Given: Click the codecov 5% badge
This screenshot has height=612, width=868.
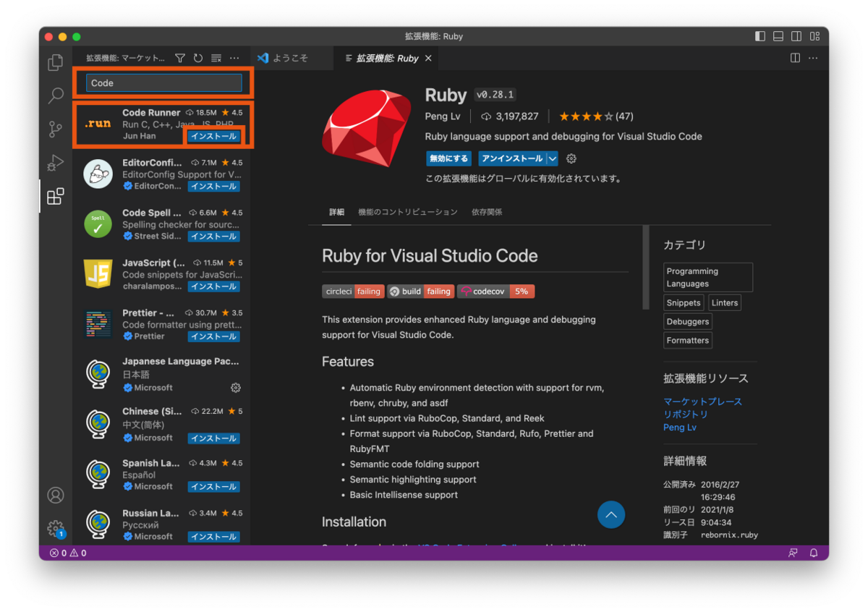Looking at the screenshot, I should pos(495,291).
